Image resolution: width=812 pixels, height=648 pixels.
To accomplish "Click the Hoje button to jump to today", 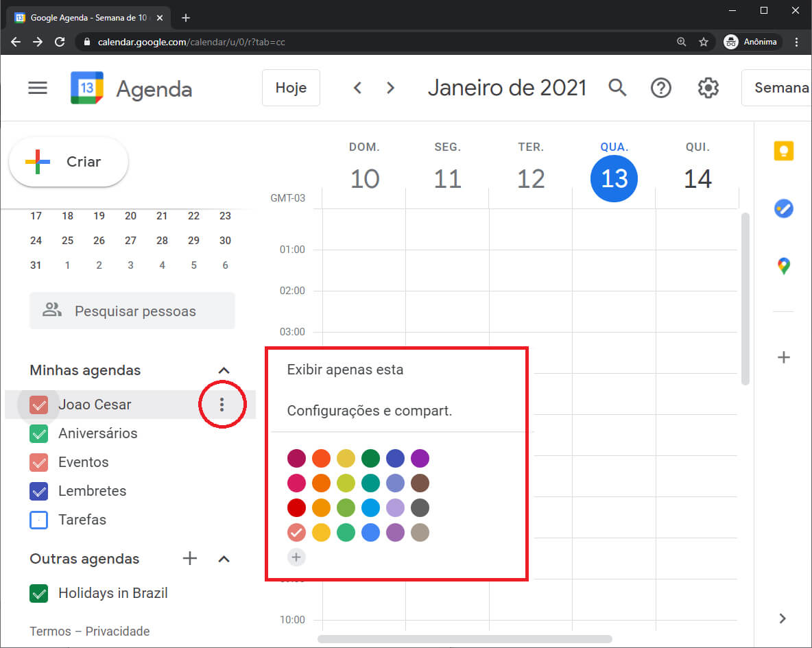I will [291, 88].
